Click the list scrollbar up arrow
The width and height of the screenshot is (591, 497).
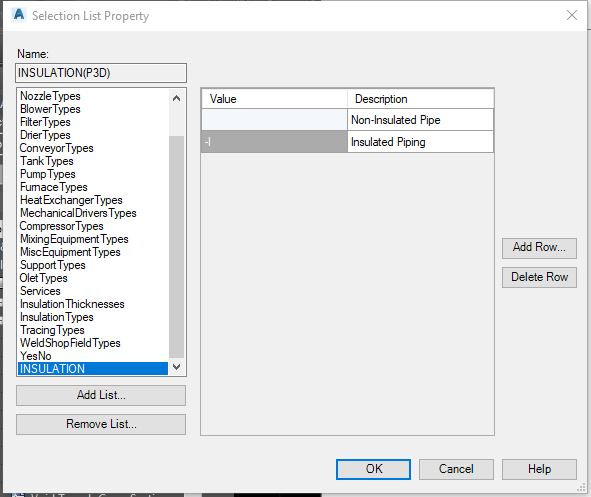coord(176,98)
